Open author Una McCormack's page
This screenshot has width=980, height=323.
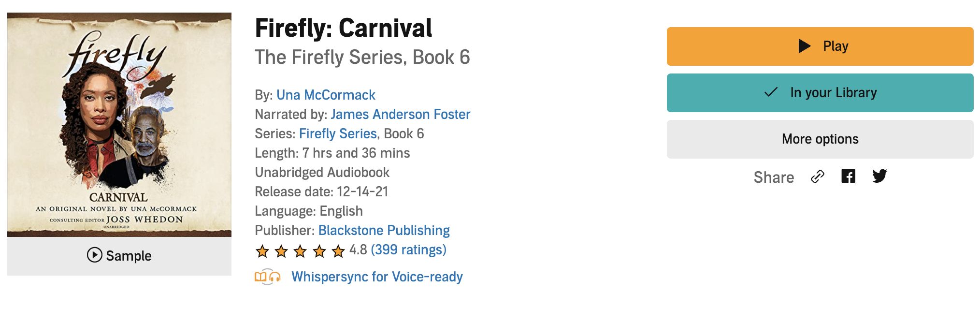(326, 95)
